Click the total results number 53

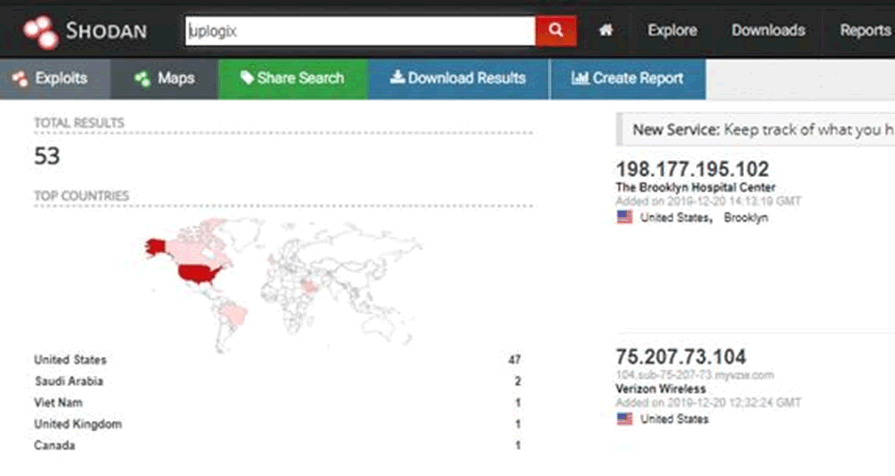(47, 156)
